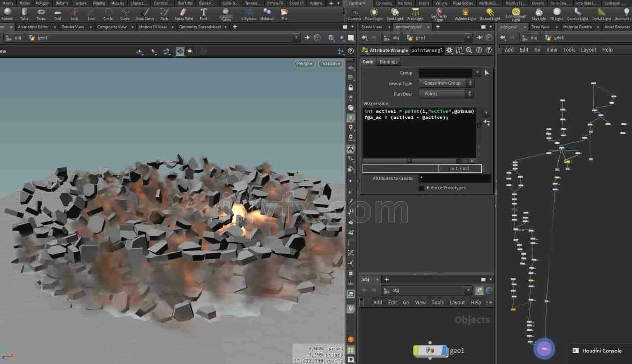
Task: Click the node name field pointwrangle
Action: coord(427,50)
